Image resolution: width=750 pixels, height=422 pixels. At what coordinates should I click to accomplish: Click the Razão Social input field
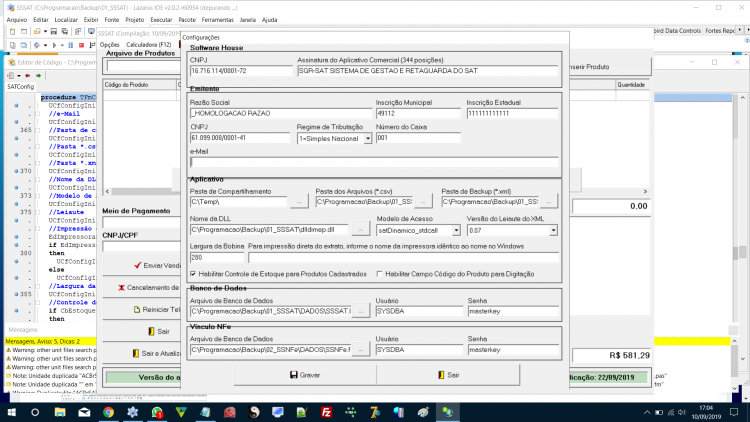(281, 113)
